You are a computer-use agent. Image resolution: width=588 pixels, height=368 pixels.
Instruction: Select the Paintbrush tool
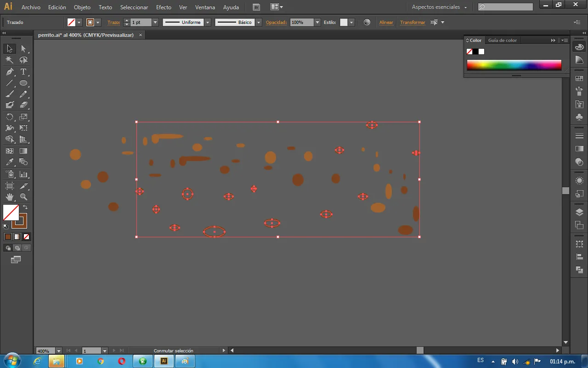[x=10, y=94]
